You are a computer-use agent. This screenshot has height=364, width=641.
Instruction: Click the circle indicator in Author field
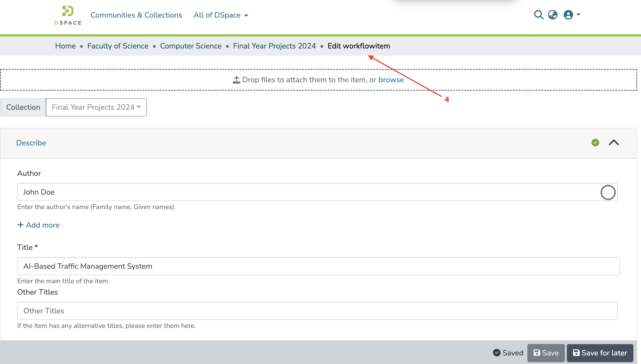608,192
